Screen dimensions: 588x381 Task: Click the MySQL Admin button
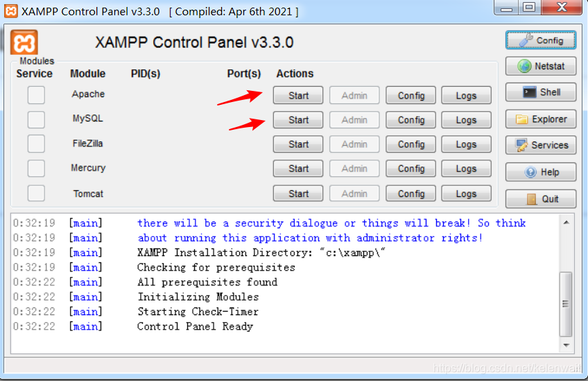click(354, 120)
